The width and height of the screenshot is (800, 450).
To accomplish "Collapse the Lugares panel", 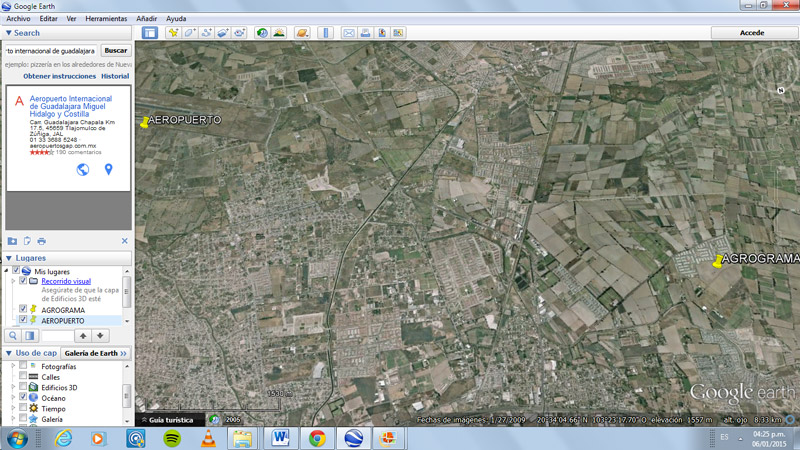I will click(x=8, y=258).
